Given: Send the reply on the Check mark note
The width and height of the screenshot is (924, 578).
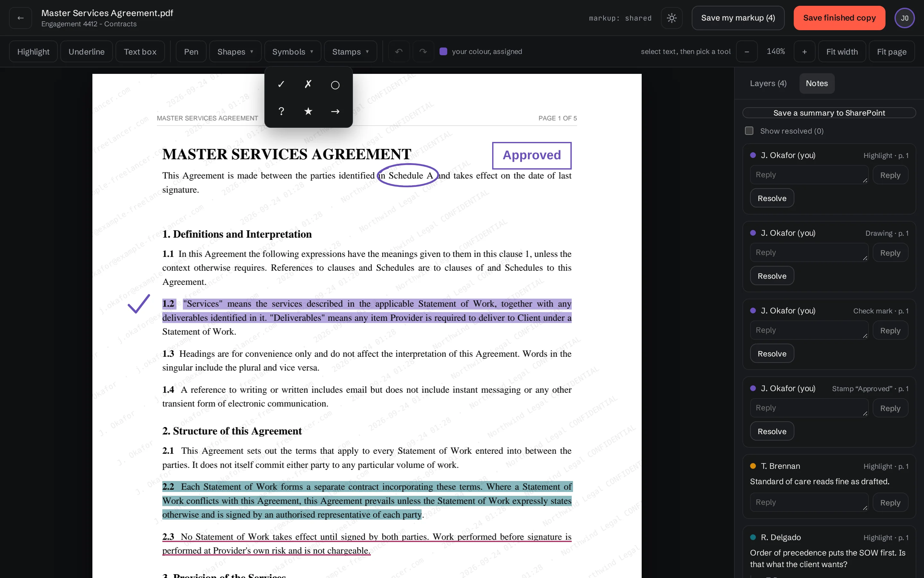Looking at the screenshot, I should 890,330.
